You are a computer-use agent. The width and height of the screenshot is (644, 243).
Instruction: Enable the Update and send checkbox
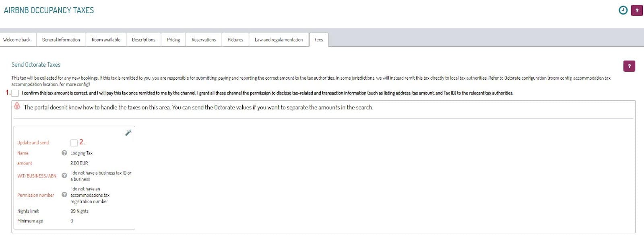pyautogui.click(x=74, y=142)
